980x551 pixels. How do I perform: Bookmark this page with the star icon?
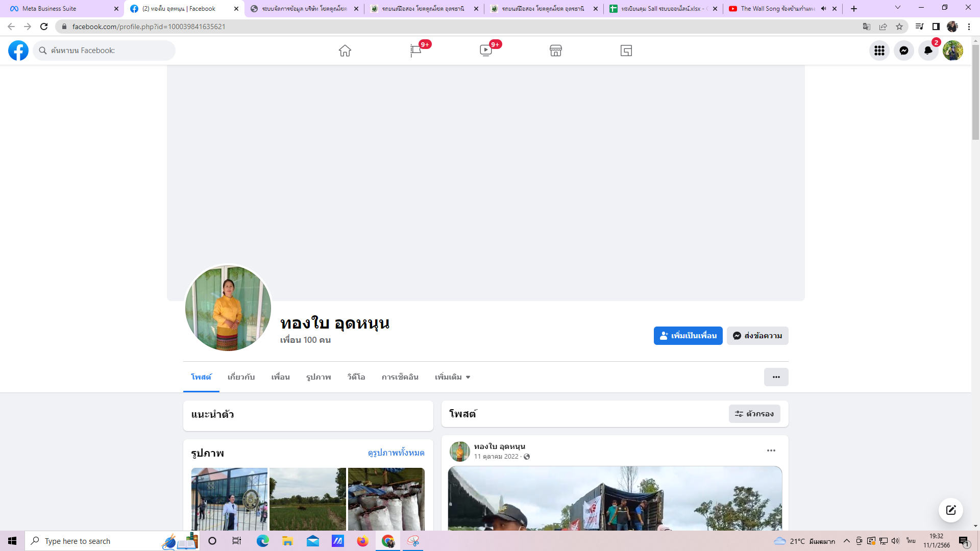[x=899, y=27]
